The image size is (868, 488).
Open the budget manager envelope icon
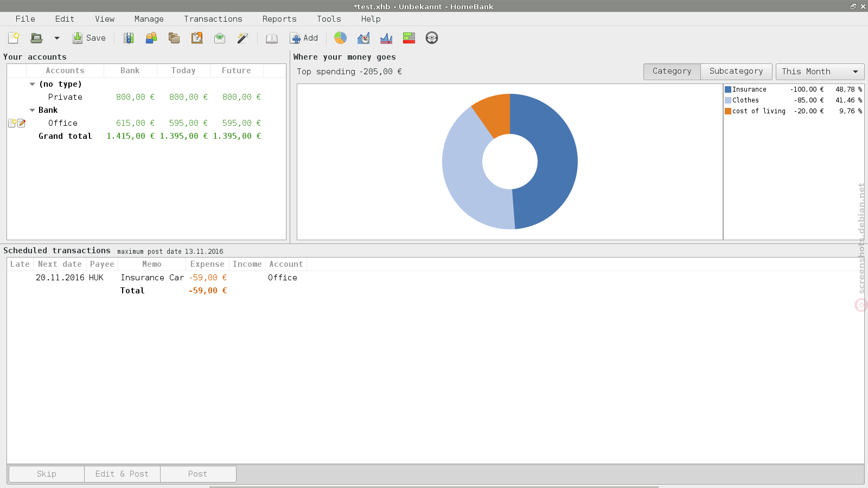click(x=220, y=38)
